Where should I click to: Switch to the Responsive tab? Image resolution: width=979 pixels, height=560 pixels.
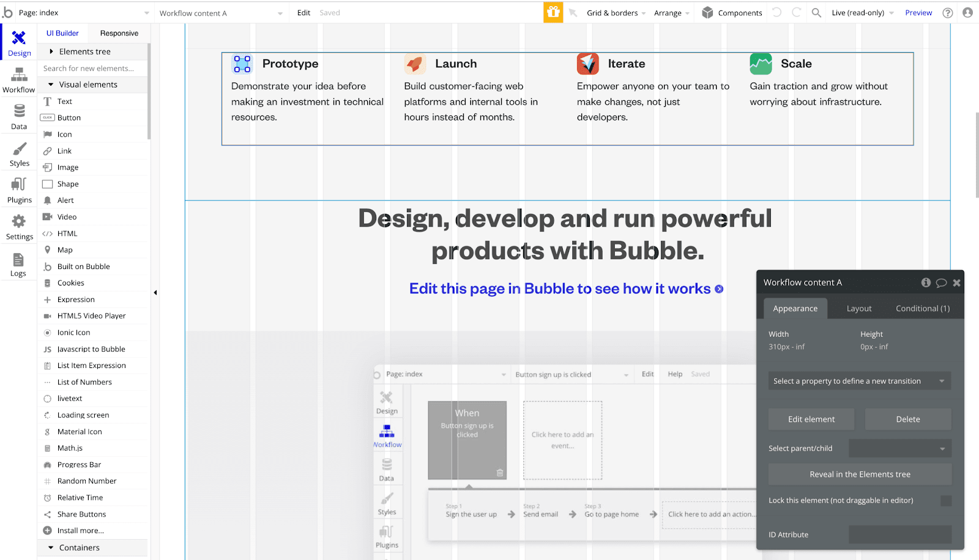pos(119,33)
